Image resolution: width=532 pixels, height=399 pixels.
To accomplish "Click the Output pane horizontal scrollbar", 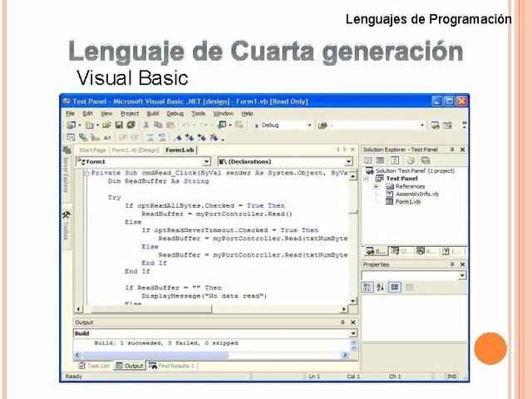I will coord(211,355).
